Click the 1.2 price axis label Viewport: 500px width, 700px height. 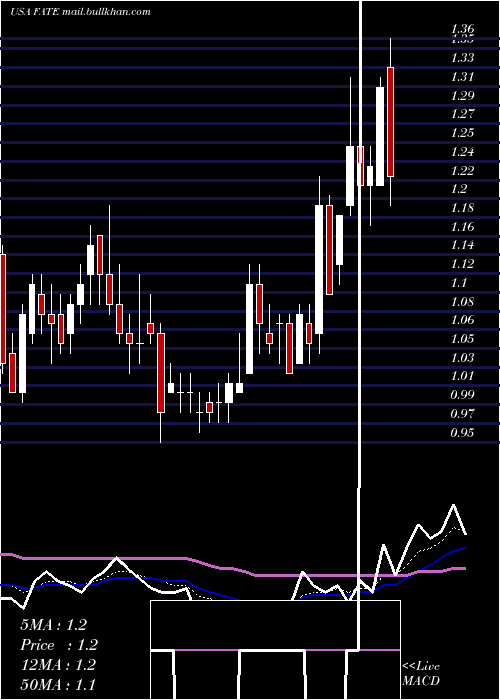(459, 189)
